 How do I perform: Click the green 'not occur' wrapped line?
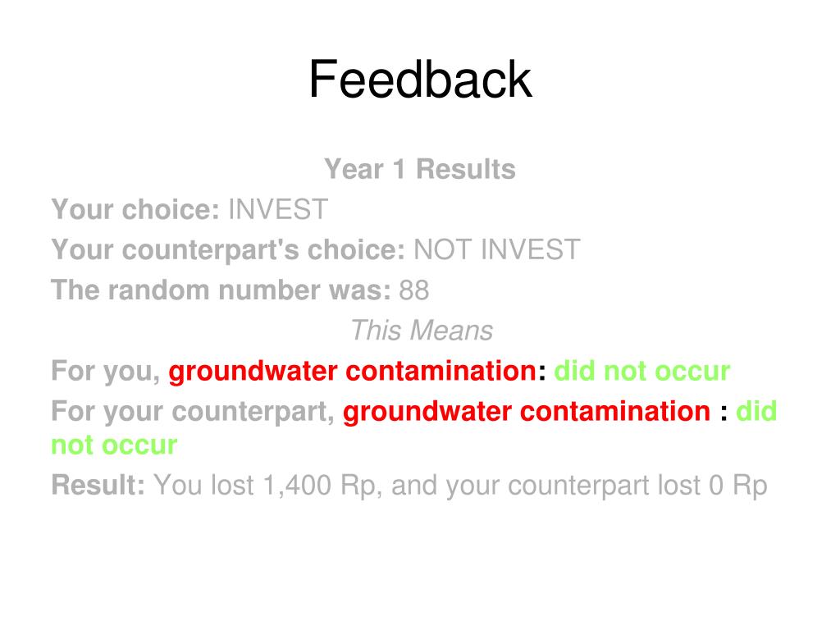114,445
